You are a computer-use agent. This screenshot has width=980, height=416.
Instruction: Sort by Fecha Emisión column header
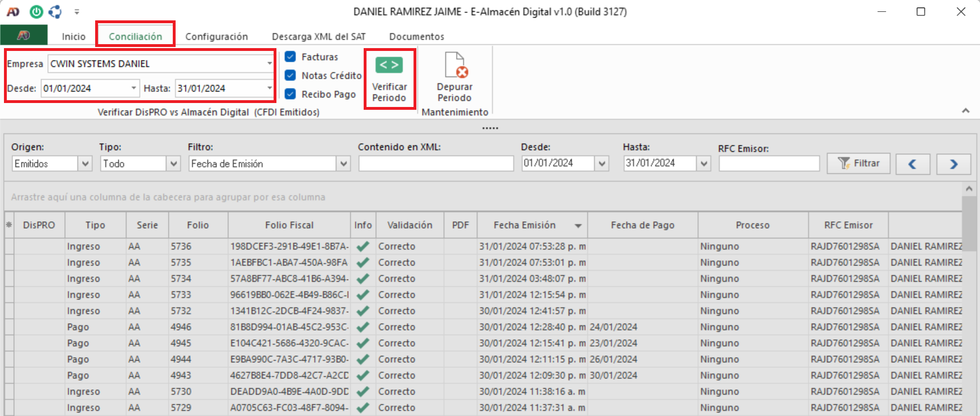coord(525,225)
